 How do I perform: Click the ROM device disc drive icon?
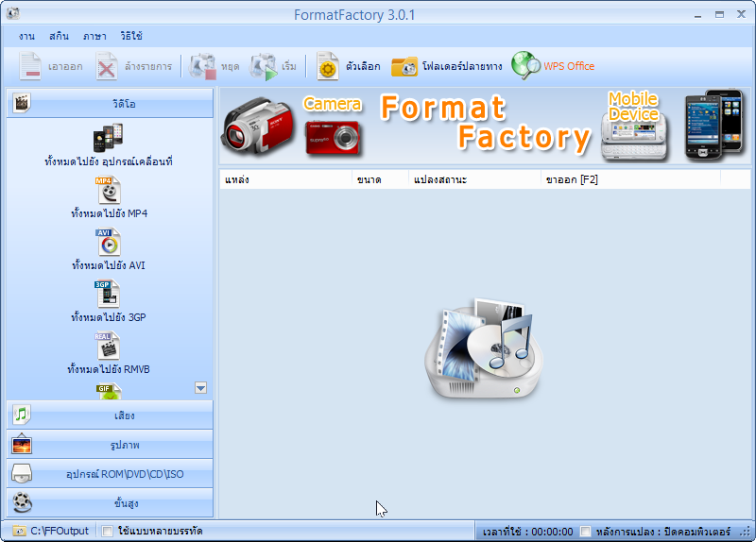pos(22,474)
